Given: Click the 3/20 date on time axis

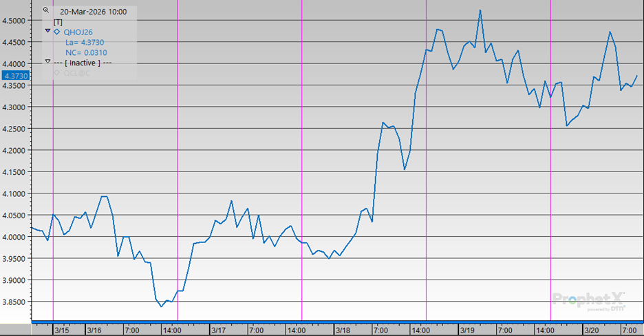Looking at the screenshot, I should (592, 330).
